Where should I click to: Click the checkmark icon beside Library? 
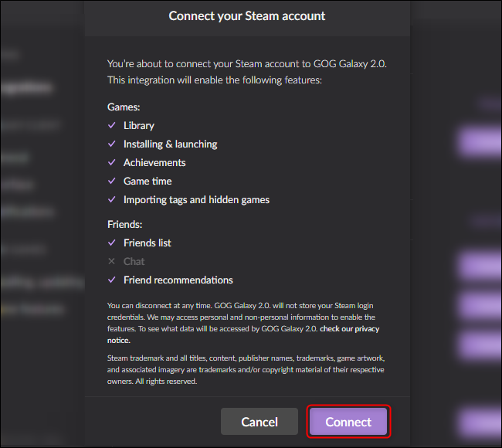coord(111,126)
